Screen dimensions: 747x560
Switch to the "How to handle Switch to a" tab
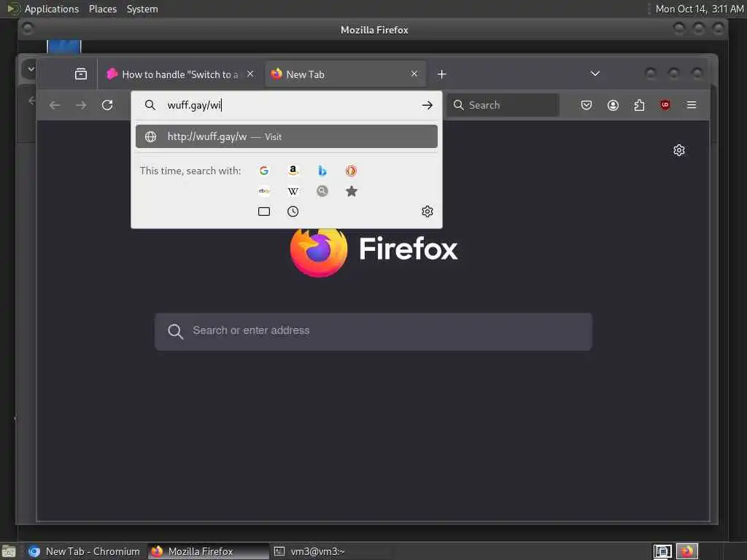point(181,74)
